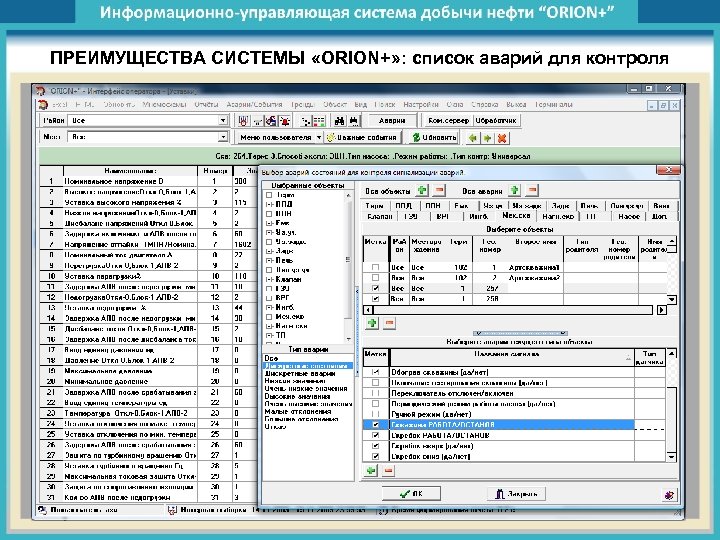Toggle checkbox for "Обогрев скважины (да/нет)"
This screenshot has width=720, height=540.
pos(376,372)
